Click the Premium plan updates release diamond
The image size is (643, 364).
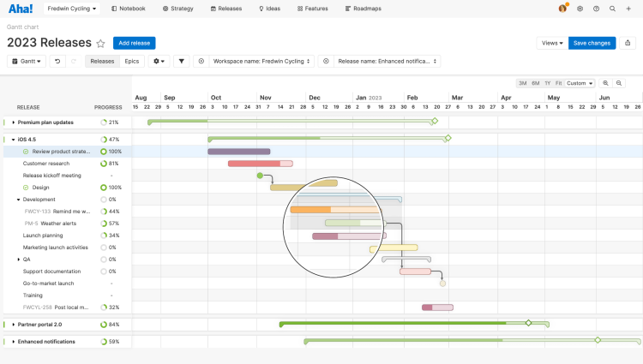pyautogui.click(x=435, y=121)
